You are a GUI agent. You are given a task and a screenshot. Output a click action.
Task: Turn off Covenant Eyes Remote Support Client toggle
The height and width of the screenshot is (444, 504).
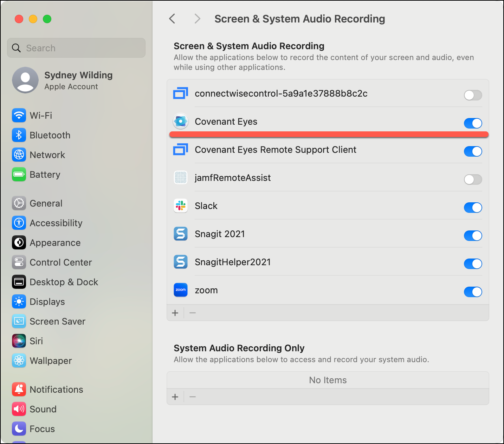point(473,151)
